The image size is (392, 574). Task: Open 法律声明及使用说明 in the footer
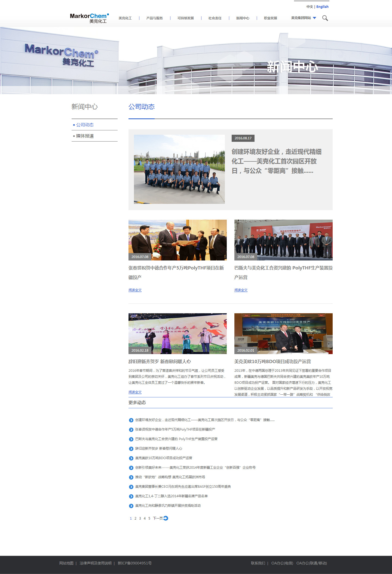(96, 563)
